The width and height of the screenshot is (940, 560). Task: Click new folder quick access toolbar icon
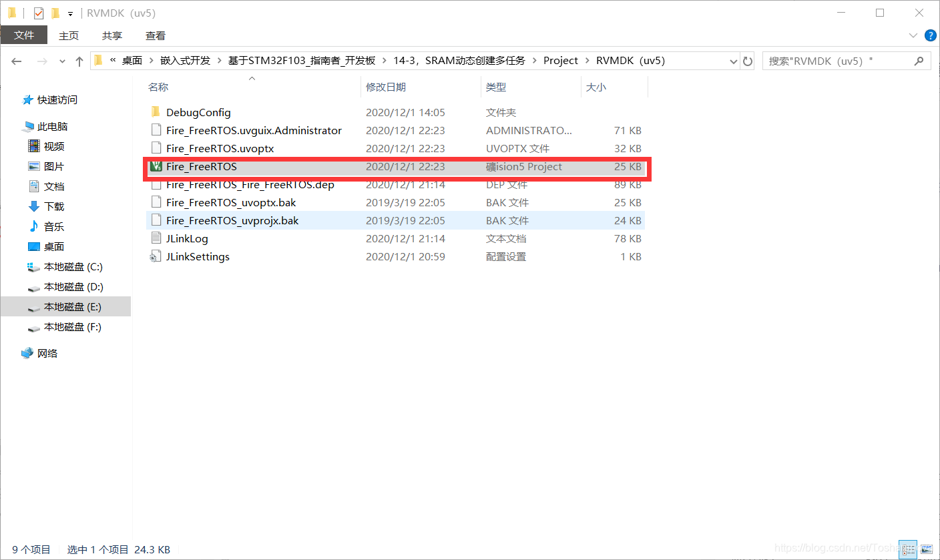tap(55, 13)
